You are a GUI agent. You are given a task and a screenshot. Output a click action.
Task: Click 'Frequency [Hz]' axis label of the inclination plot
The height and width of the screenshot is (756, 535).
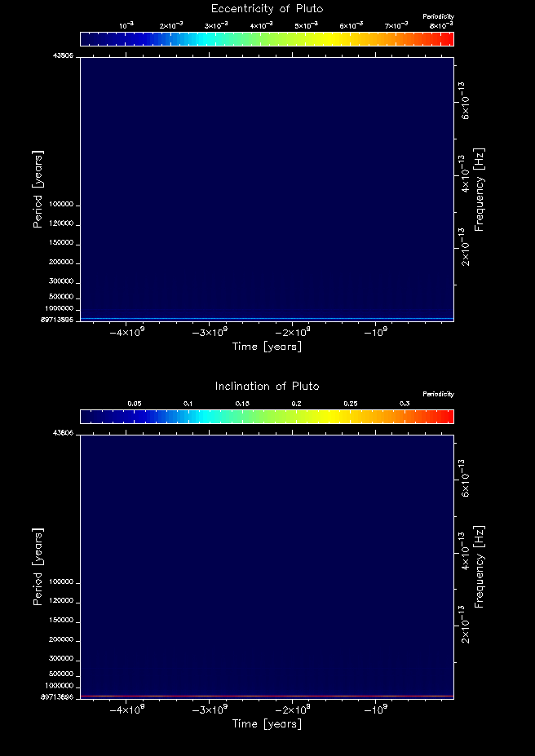[480, 566]
